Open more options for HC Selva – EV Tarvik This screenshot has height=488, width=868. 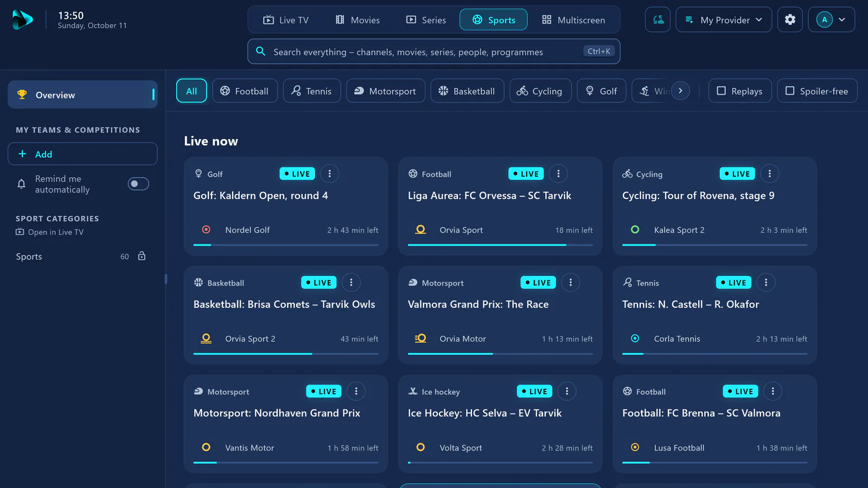pos(567,391)
